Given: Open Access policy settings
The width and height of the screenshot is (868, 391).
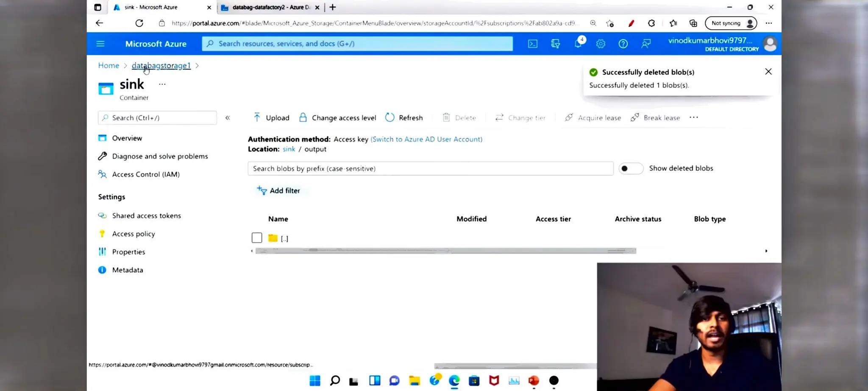Looking at the screenshot, I should [134, 234].
